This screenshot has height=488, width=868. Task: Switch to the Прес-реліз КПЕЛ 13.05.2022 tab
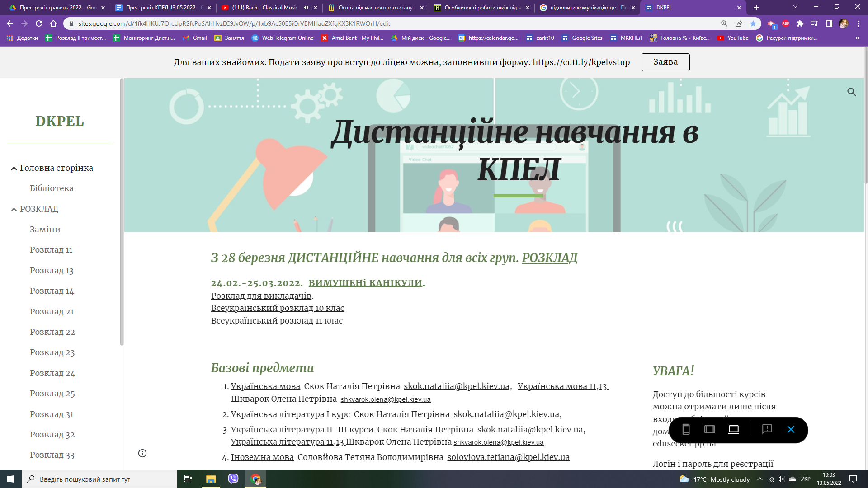[x=163, y=8]
